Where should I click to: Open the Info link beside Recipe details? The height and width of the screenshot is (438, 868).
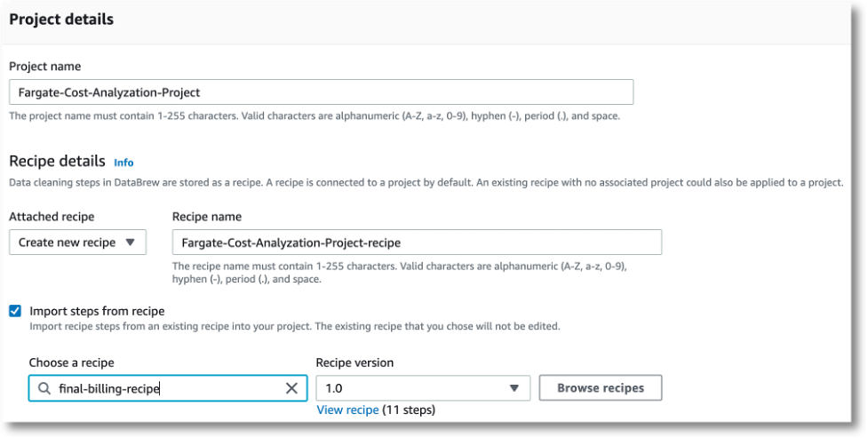point(123,163)
